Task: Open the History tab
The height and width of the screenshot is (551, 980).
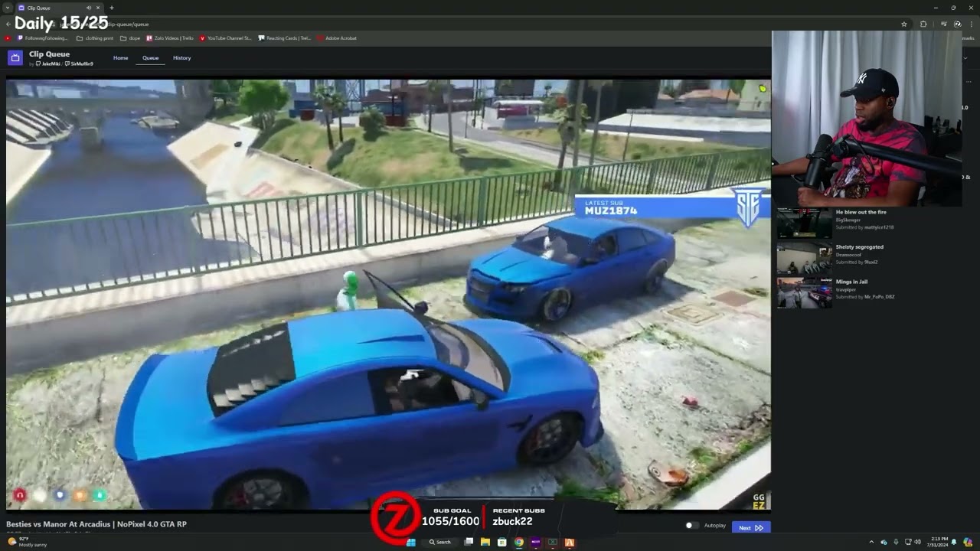Action: (181, 58)
